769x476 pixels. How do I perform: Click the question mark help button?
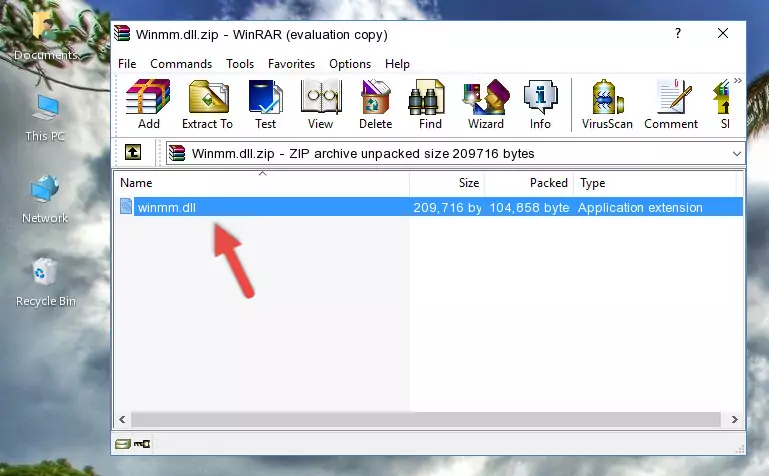coord(678,33)
